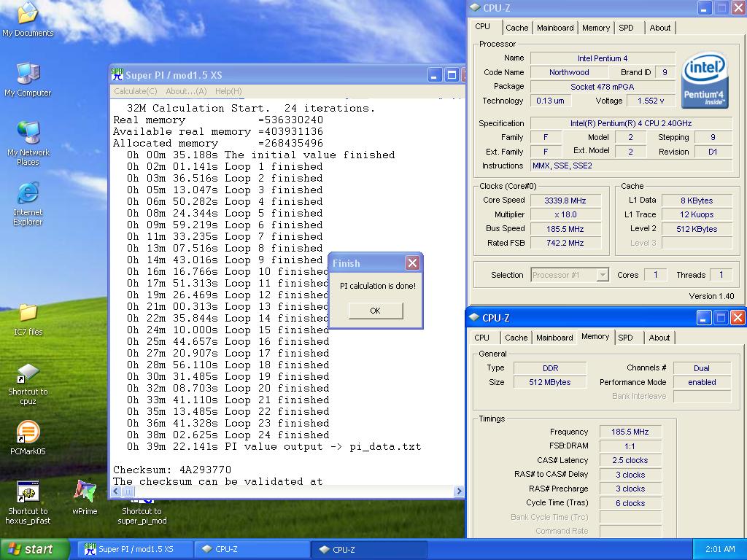This screenshot has height=560, width=747.
Task: Minimize the Super PI window
Action: click(435, 75)
